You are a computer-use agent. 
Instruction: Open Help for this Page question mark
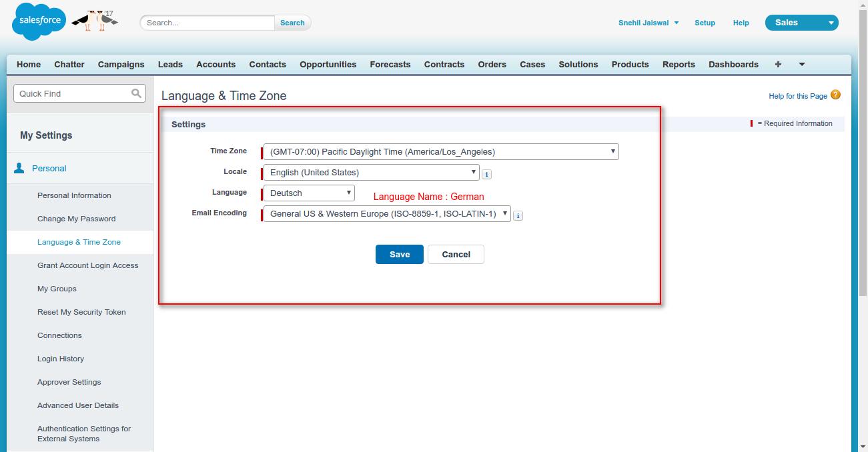(836, 95)
